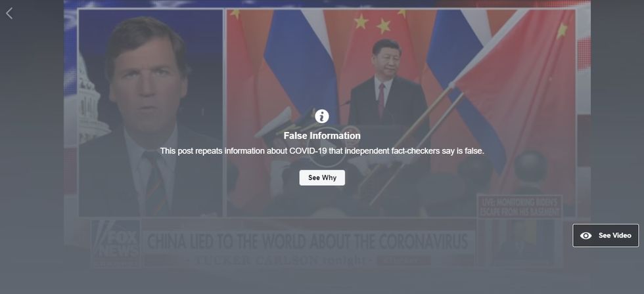The height and width of the screenshot is (294, 644).
Task: Click the eye icon in See Video
Action: (x=586, y=236)
